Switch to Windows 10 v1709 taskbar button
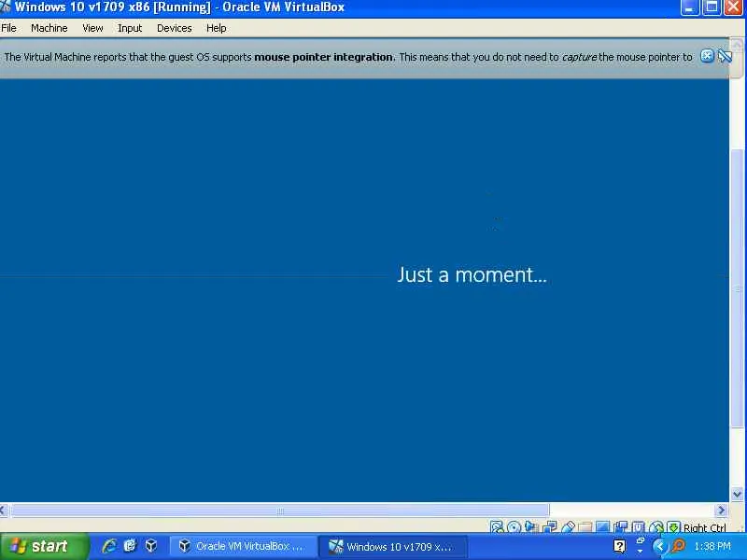The height and width of the screenshot is (560, 747). 392,546
